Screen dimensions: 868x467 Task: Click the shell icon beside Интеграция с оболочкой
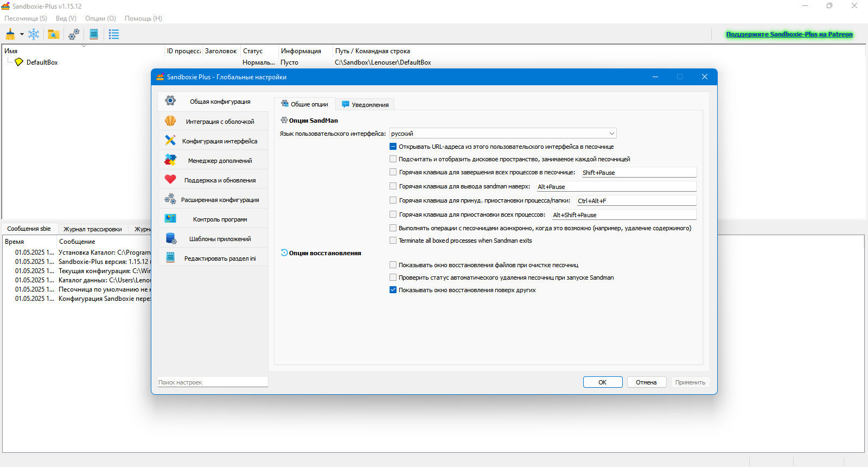[170, 121]
